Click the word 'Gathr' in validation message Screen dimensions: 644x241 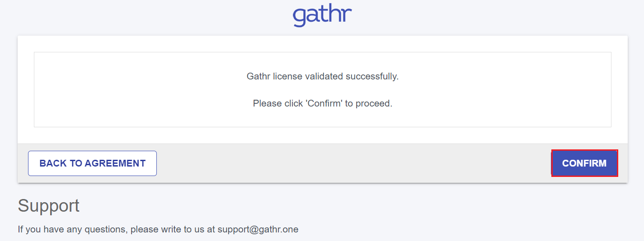pos(259,76)
